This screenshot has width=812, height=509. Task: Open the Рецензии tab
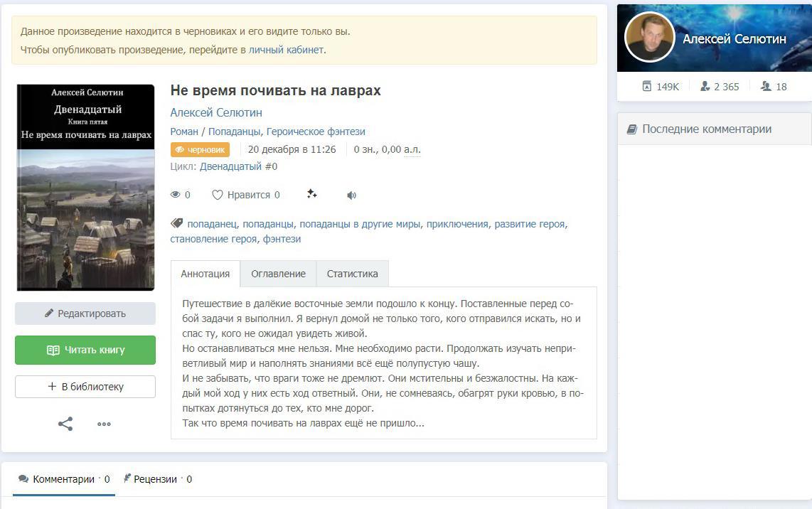[x=157, y=479]
